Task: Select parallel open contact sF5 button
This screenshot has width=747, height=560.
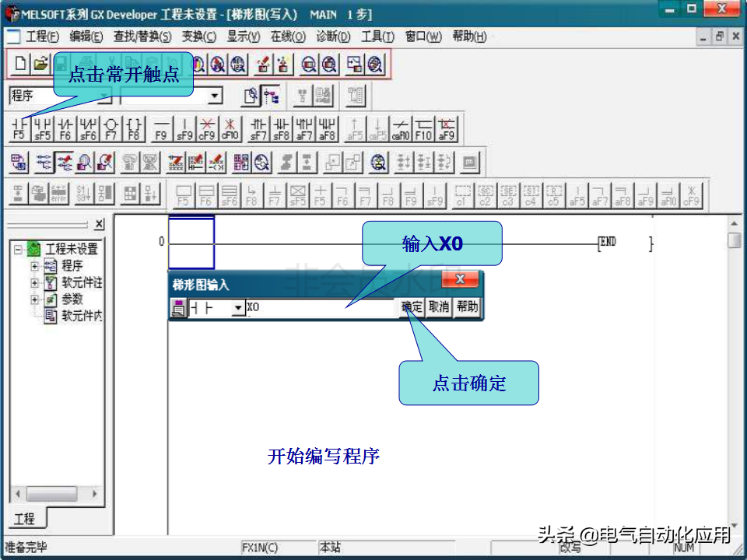Action: [42, 129]
